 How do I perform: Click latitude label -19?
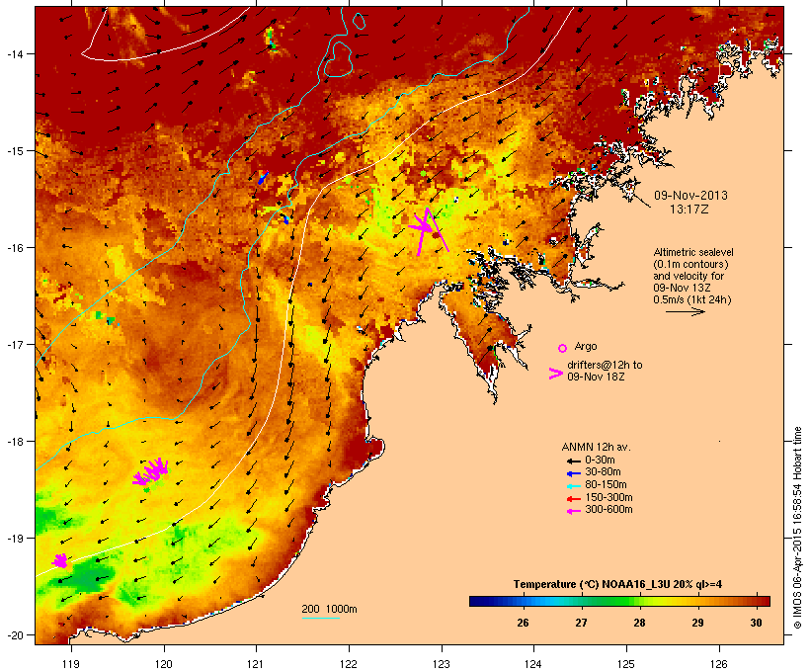point(14,539)
